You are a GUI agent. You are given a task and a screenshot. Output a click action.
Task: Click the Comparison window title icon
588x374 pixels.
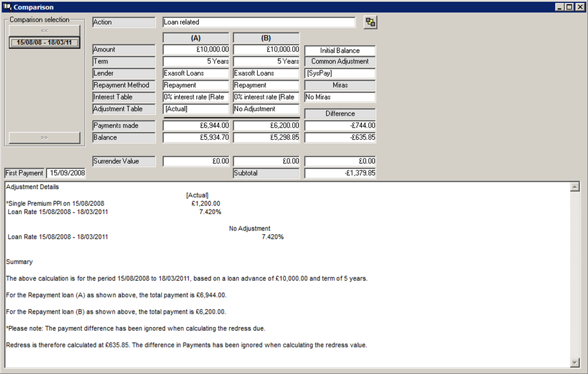coord(7,7)
